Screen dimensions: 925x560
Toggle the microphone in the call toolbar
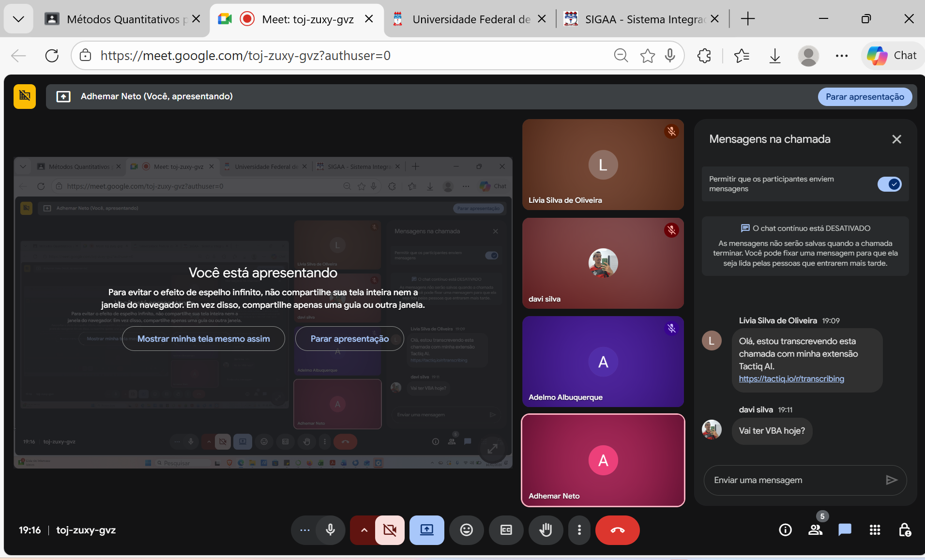coord(331,530)
